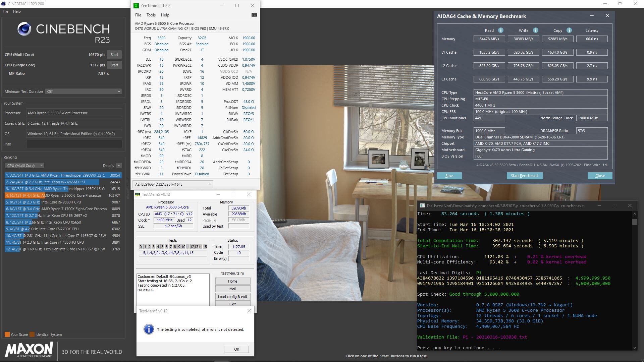Screen dimensions: 644x362
Task: Click the y-cruncher console scrollbar thumb
Action: tap(634, 222)
